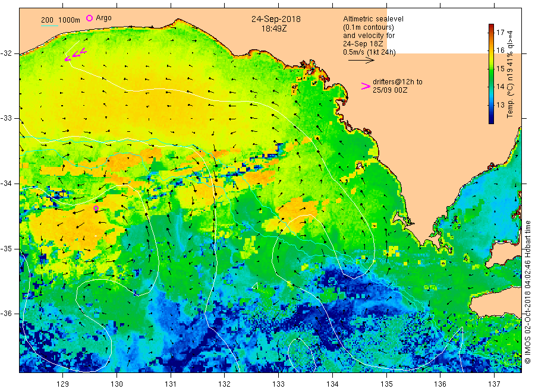Viewport: 535px width, 392px height.
Task: Click the Temp. (°C) n19 41% ql>=4 label
Action: [x=510, y=74]
